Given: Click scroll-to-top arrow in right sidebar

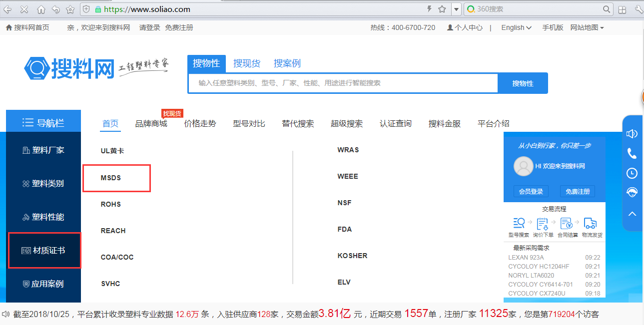Looking at the screenshot, I should click(x=632, y=214).
